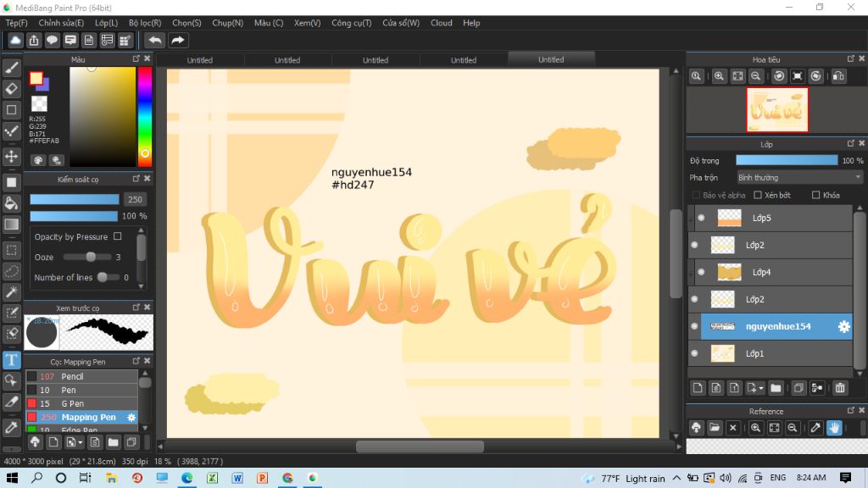Open the Công cụ(T) menu
The height and width of the screenshot is (488, 868).
tap(352, 23)
